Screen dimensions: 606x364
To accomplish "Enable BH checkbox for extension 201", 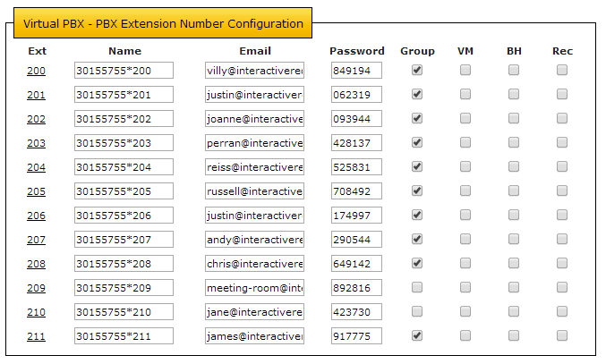I will (514, 94).
